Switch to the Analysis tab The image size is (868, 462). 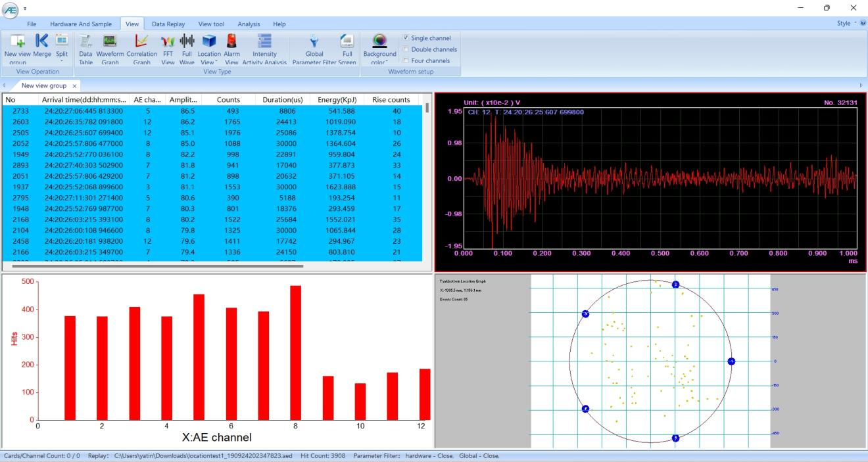click(249, 24)
